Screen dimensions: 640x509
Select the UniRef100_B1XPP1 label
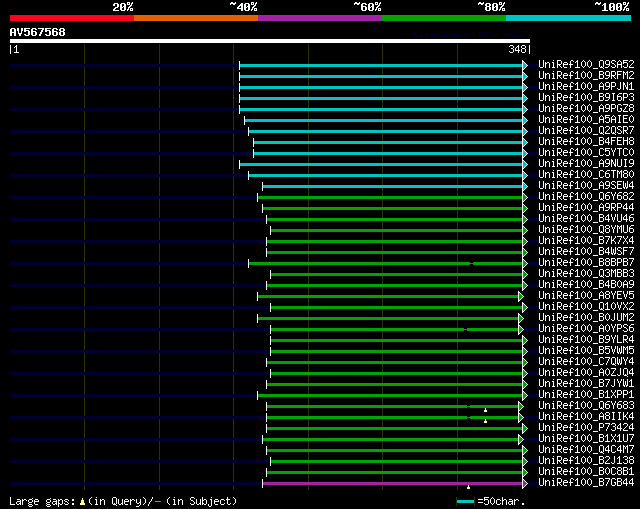[x=586, y=395]
